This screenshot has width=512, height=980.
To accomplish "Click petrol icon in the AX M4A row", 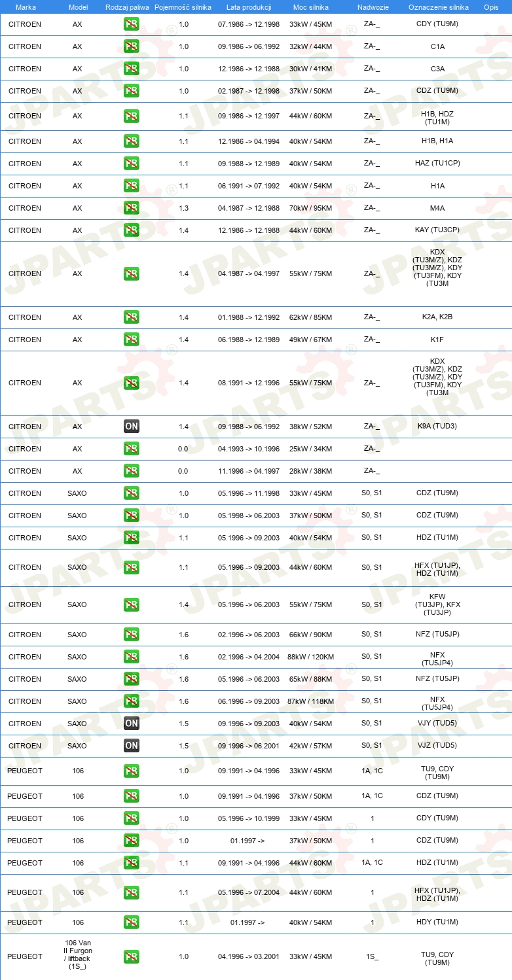I will [131, 208].
